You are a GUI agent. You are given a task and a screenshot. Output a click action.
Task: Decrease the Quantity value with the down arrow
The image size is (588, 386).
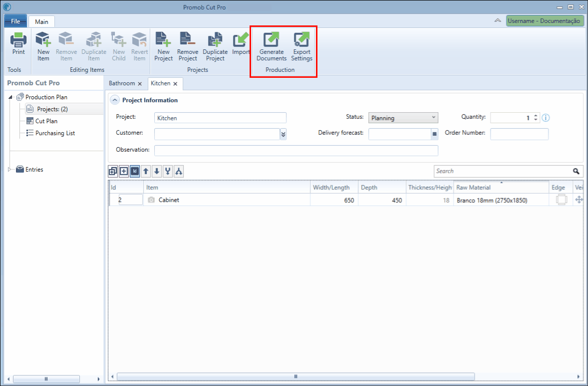click(x=536, y=120)
